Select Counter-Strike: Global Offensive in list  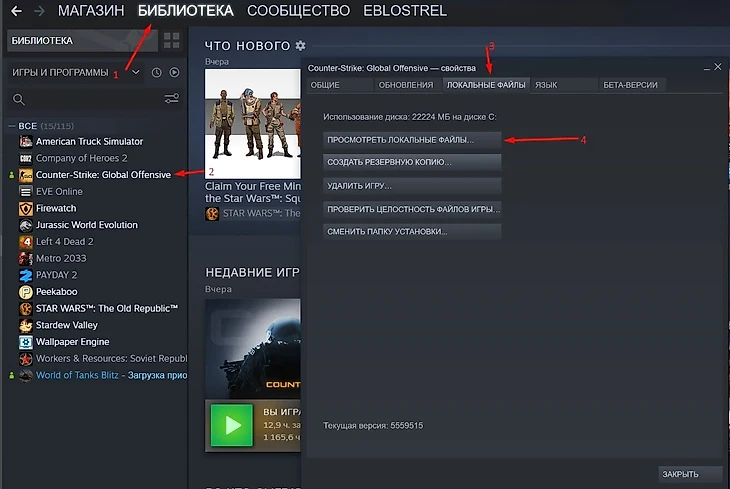point(103,175)
